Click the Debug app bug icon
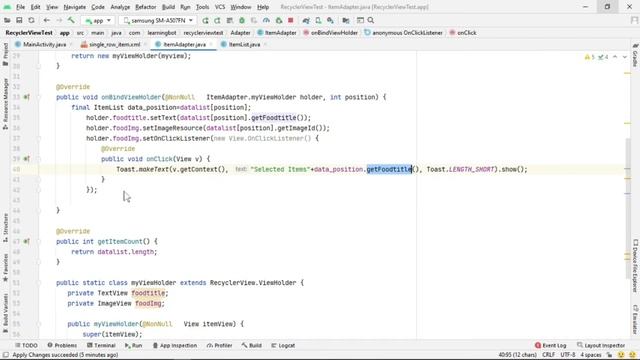 pos(242,20)
